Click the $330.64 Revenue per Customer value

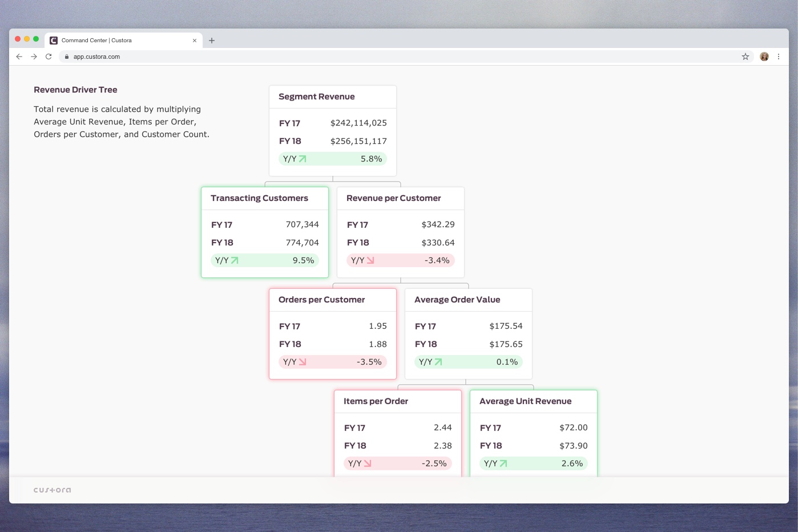point(438,243)
